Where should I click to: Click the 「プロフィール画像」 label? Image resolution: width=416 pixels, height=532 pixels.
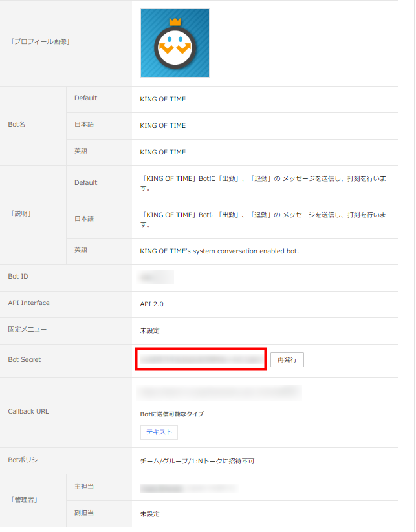(40, 42)
